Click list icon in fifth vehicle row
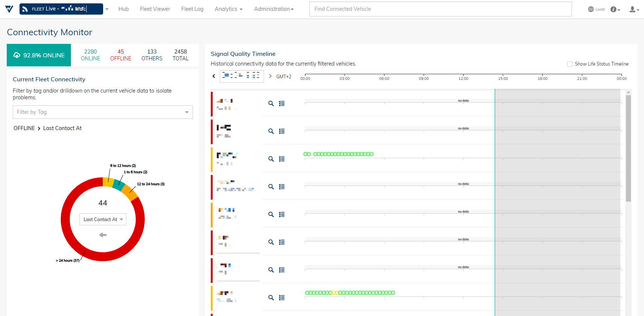Screen dimensions: 644x316 pyautogui.click(x=282, y=214)
